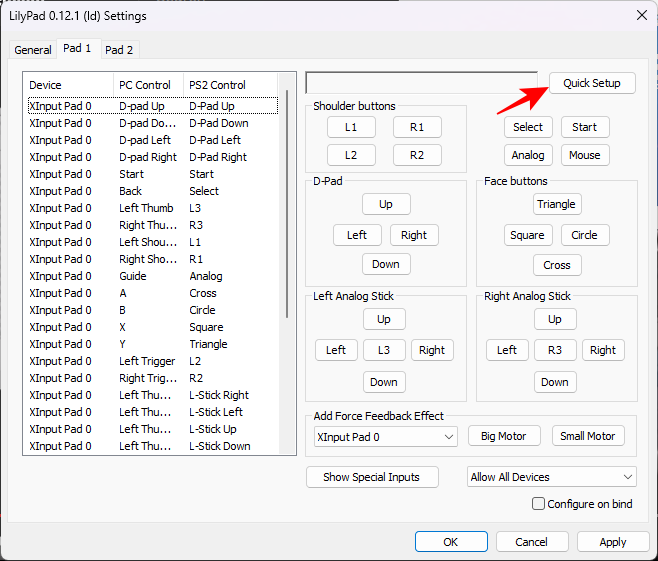Click the Cancel button
658x561 pixels.
coord(532,542)
